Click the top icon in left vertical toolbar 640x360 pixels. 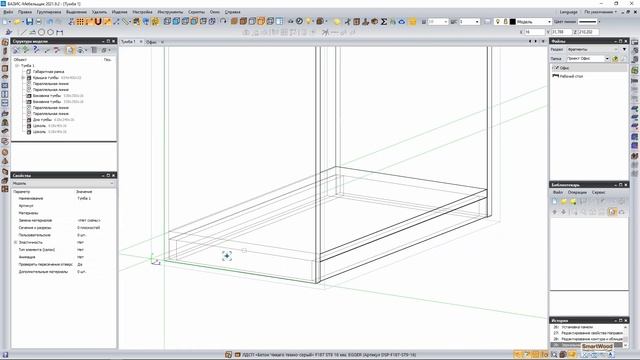[5, 42]
